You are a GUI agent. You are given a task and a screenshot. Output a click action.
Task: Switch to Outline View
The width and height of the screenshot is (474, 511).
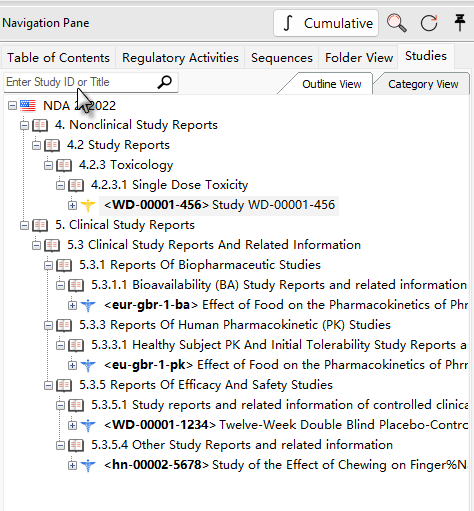pos(331,84)
